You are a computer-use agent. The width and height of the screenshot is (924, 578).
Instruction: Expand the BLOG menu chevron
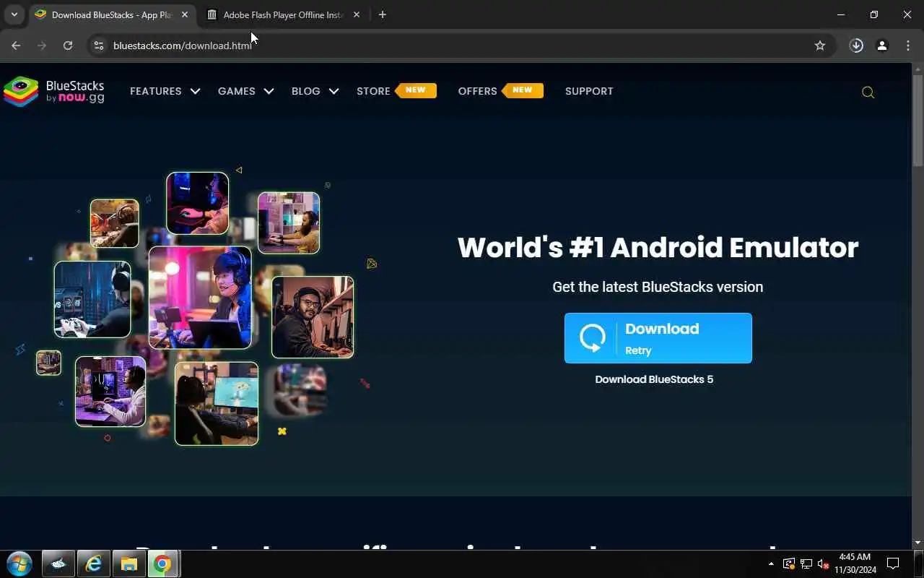tap(334, 91)
